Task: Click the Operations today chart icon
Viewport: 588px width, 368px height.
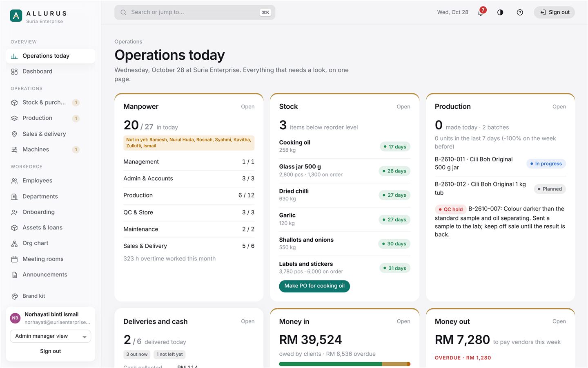Action: click(14, 56)
